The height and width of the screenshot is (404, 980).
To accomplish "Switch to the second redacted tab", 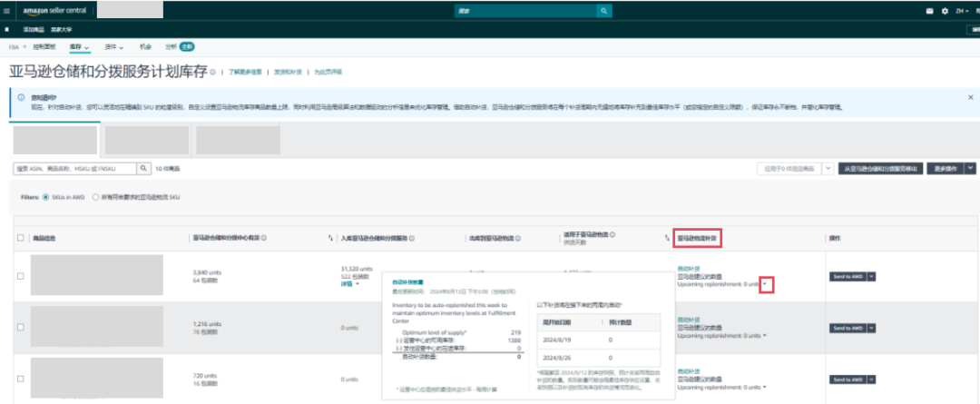I will coord(147,140).
